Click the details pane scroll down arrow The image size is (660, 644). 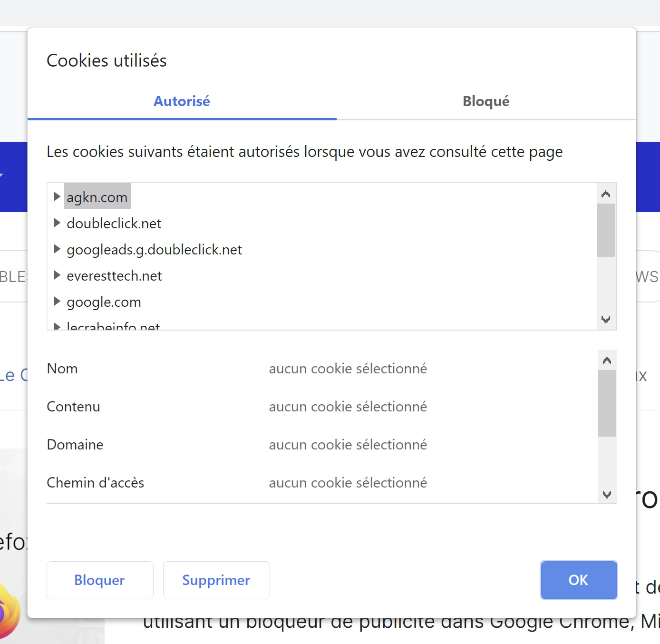click(607, 495)
